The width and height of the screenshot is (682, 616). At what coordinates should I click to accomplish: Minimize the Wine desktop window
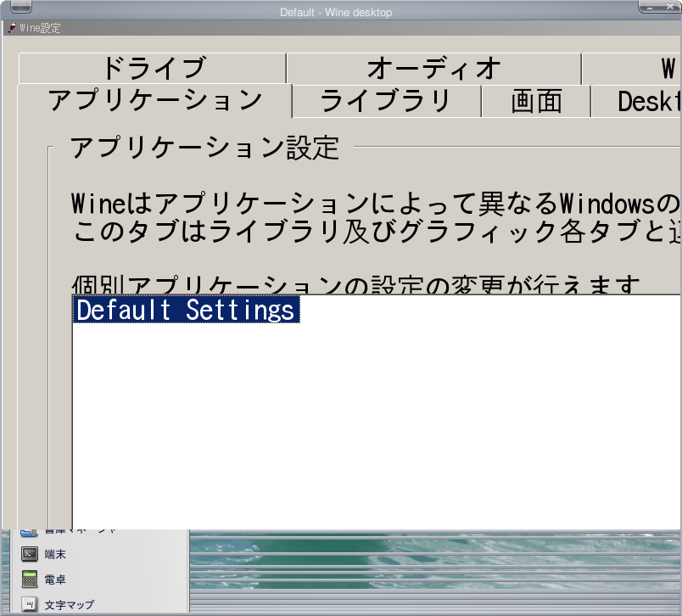651,7
